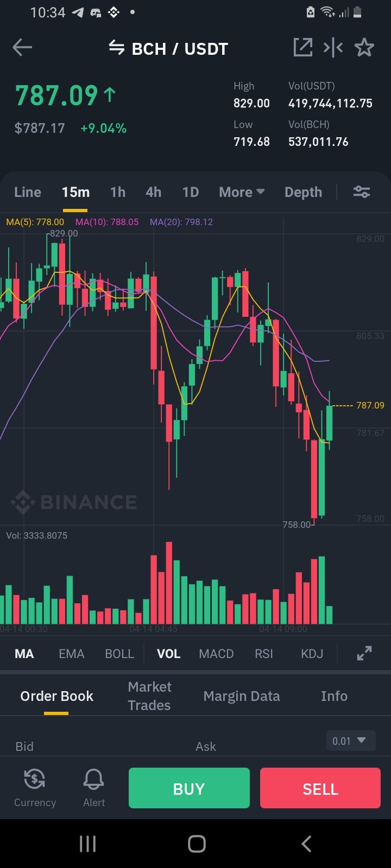Open the 0.01 decimal precision dropdown
Screen dimensions: 391x868
tap(350, 741)
